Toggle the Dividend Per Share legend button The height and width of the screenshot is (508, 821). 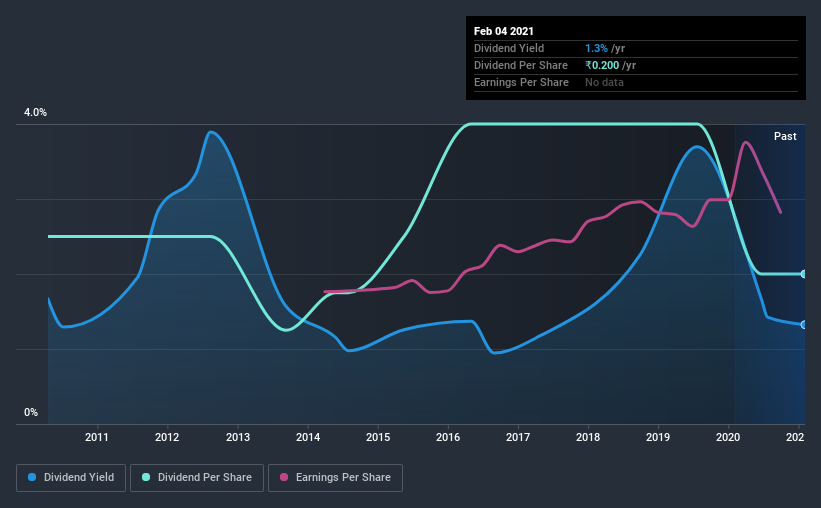pyautogui.click(x=197, y=478)
